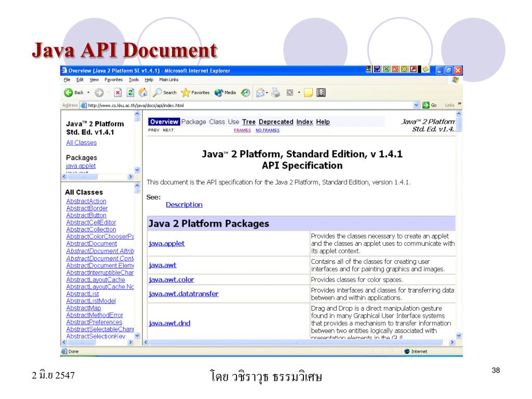Click the Office shortcut bar colored squares icon
532x399 pixels.
(x=368, y=69)
